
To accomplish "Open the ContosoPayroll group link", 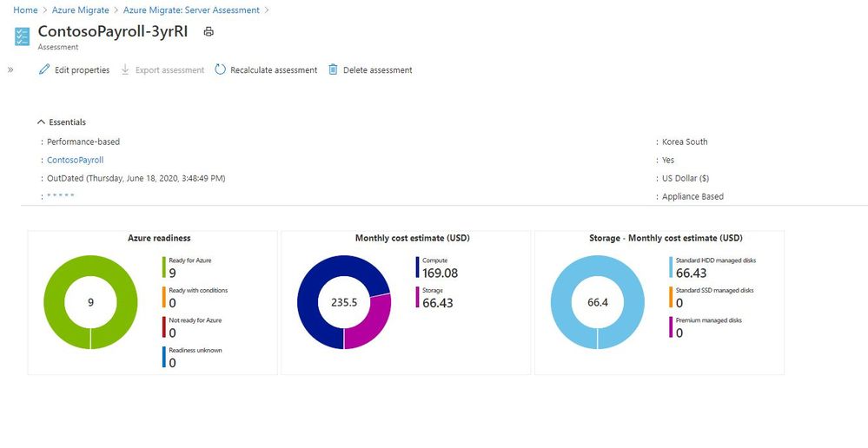I will (x=76, y=160).
